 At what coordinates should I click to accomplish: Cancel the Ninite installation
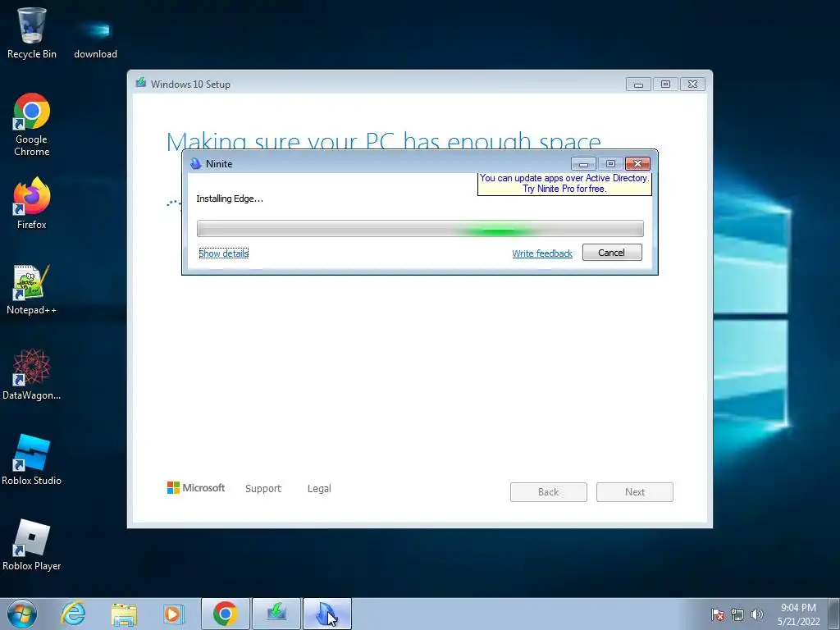pyautogui.click(x=612, y=253)
